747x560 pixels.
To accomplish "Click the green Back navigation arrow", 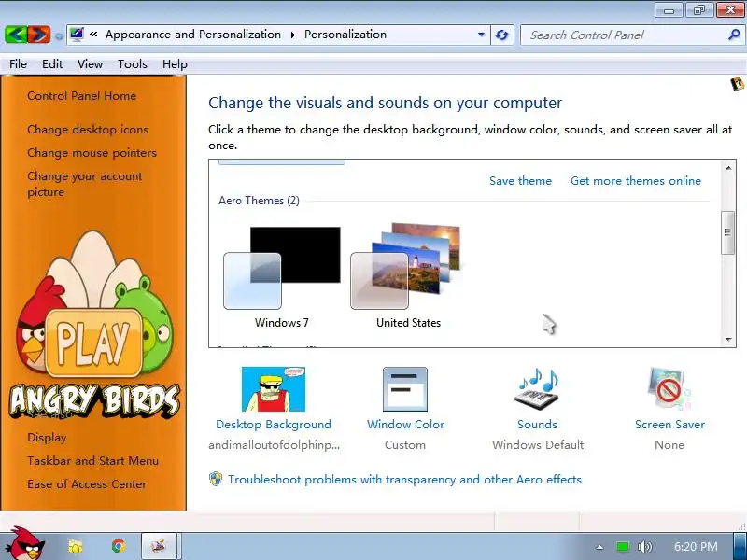I will point(15,35).
